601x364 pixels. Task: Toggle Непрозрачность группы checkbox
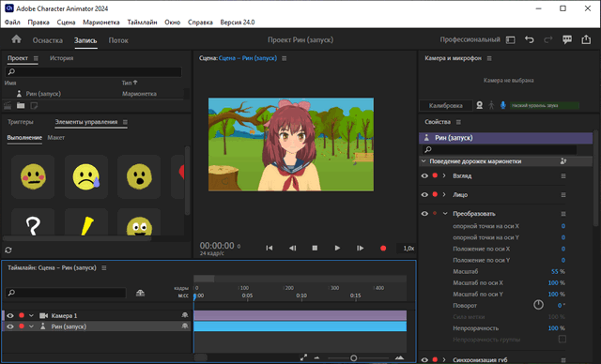coord(562,339)
